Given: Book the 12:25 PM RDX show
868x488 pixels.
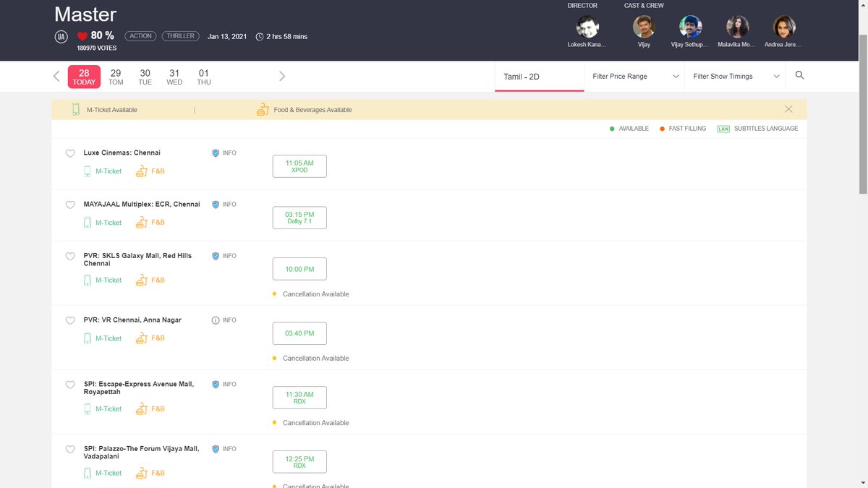Looking at the screenshot, I should [299, 462].
